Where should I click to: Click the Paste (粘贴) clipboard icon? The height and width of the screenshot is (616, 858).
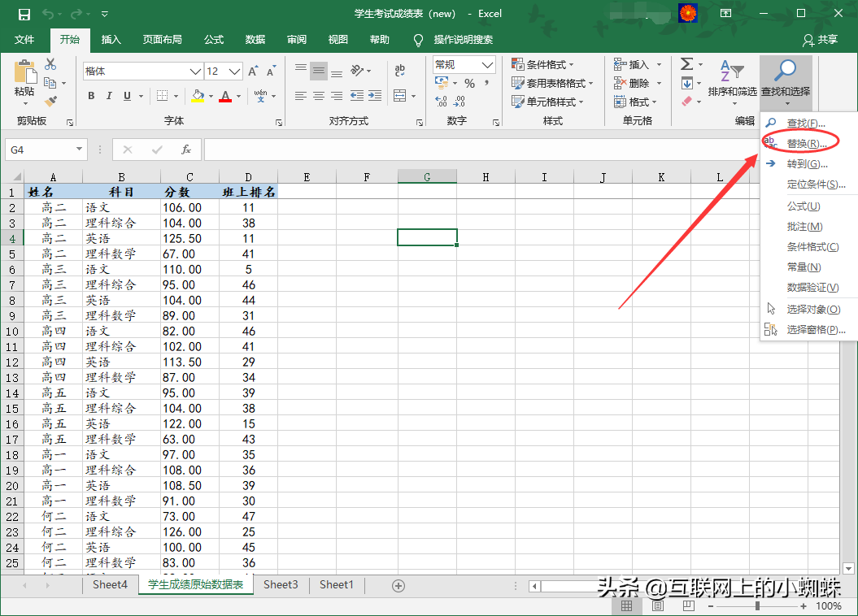(x=24, y=71)
